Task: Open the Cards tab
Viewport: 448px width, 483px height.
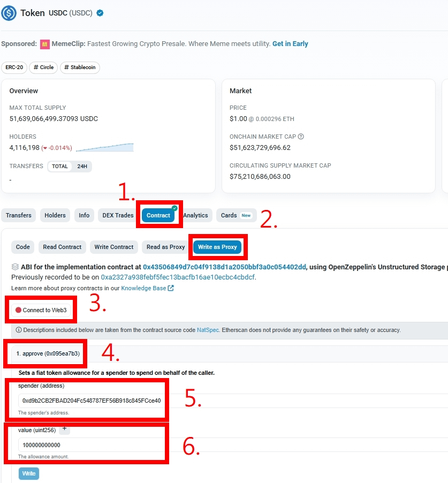Action: click(x=237, y=215)
